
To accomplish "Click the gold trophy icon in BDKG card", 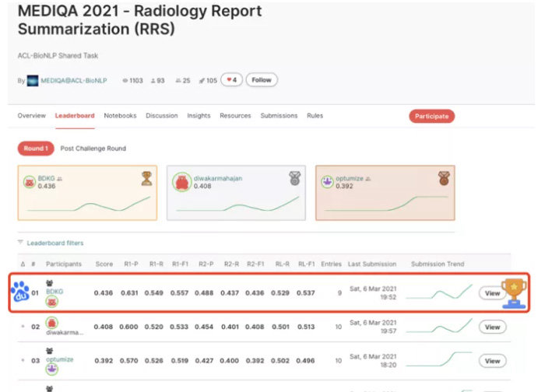I will (x=146, y=179).
